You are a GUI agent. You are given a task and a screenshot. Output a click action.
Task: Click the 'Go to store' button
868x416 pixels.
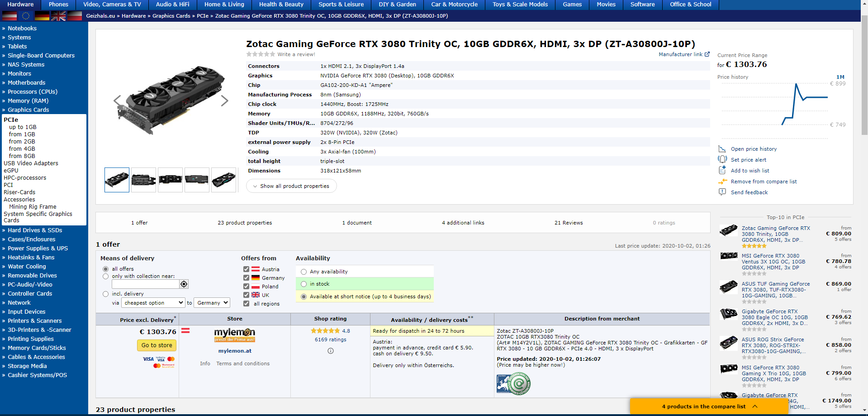click(x=157, y=345)
